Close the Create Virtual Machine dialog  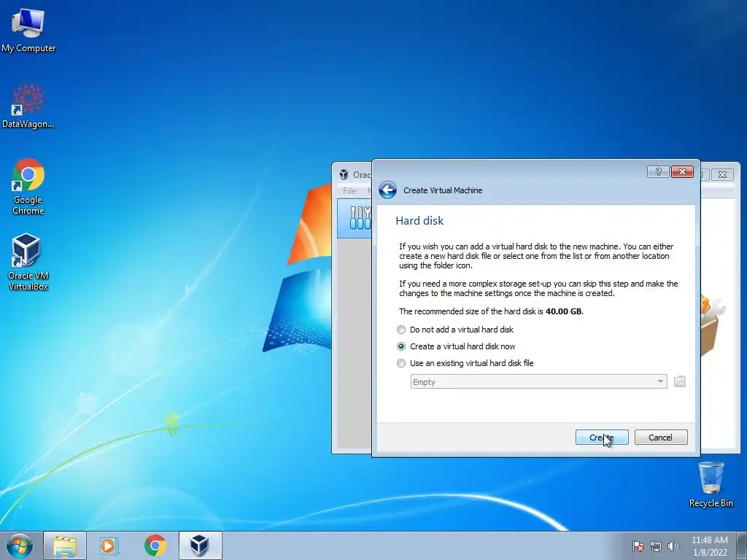tap(682, 172)
